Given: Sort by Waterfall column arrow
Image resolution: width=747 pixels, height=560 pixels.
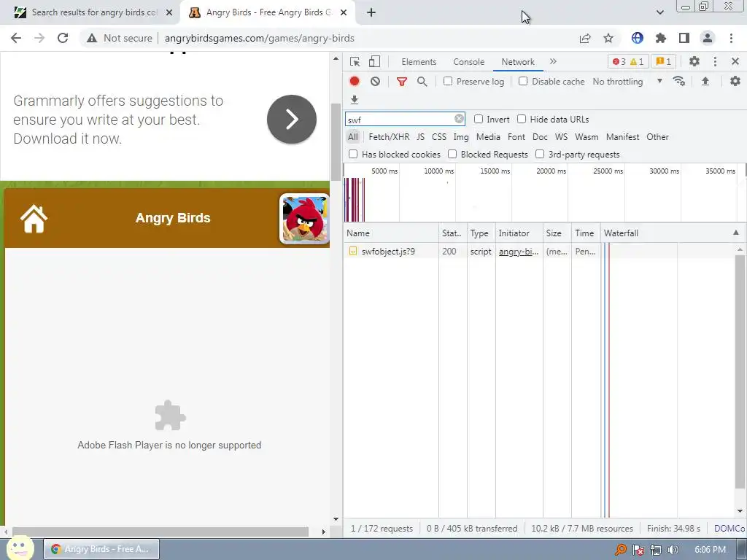Looking at the screenshot, I should coord(736,233).
